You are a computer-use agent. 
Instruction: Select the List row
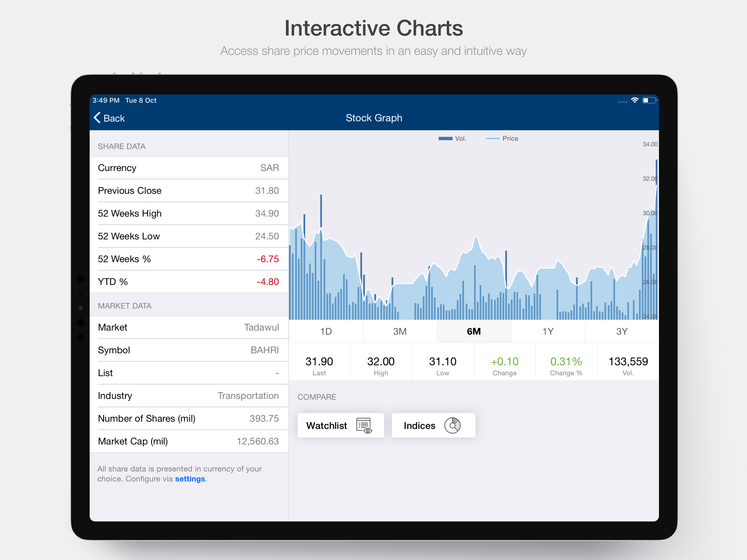pyautogui.click(x=189, y=373)
